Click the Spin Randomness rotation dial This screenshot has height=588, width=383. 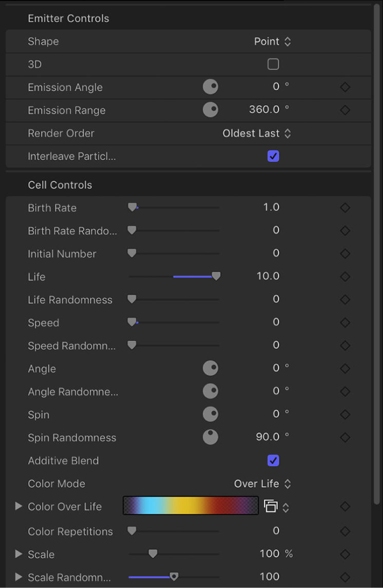click(210, 437)
